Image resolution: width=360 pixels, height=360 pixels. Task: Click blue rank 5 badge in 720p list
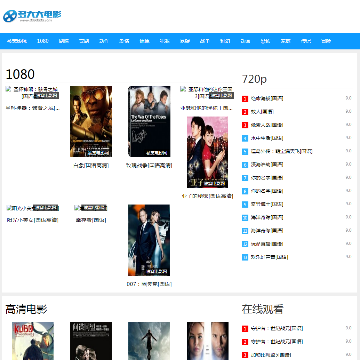245,151
